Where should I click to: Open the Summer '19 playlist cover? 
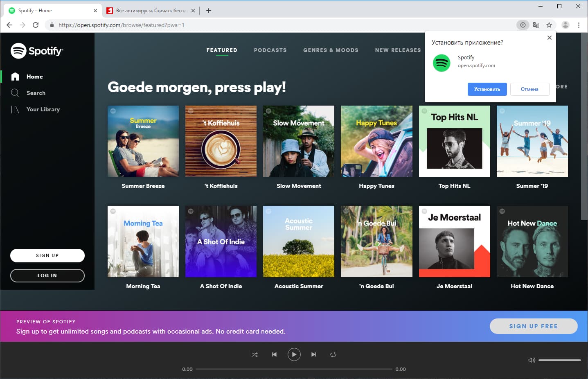[532, 141]
